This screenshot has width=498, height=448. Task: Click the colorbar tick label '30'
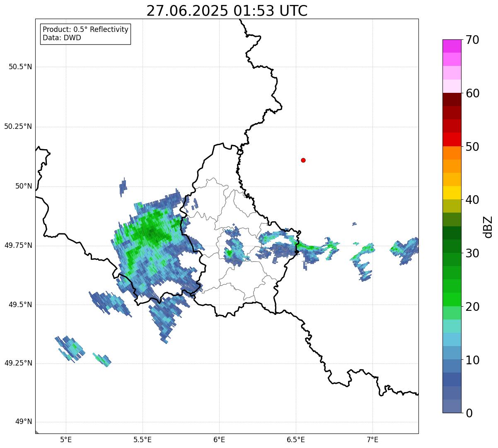(472, 253)
